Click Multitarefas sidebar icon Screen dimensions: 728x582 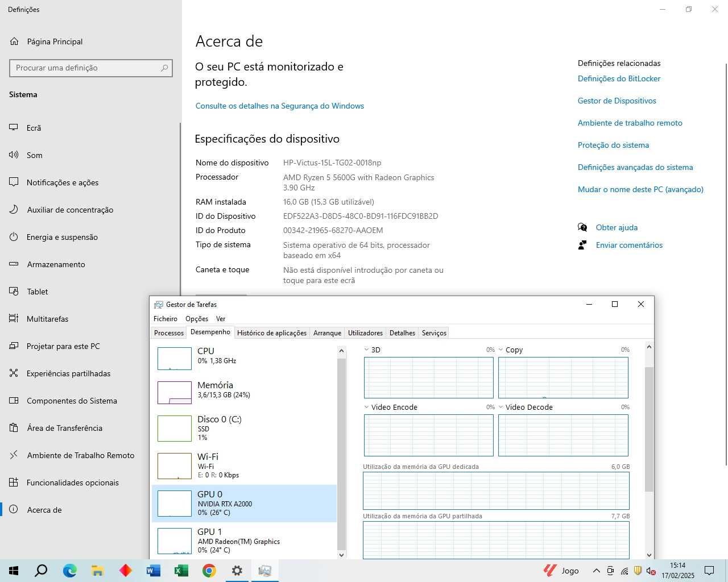14,319
